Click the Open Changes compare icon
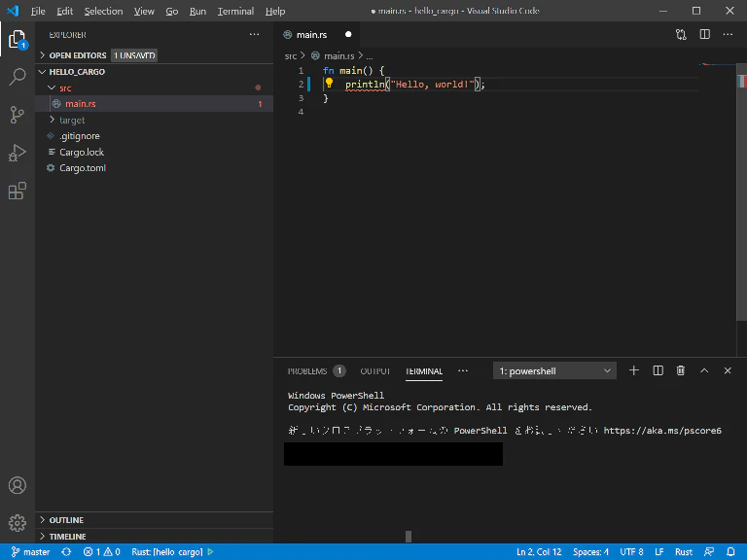Screen dimensions: 747x560 pyautogui.click(x=681, y=34)
